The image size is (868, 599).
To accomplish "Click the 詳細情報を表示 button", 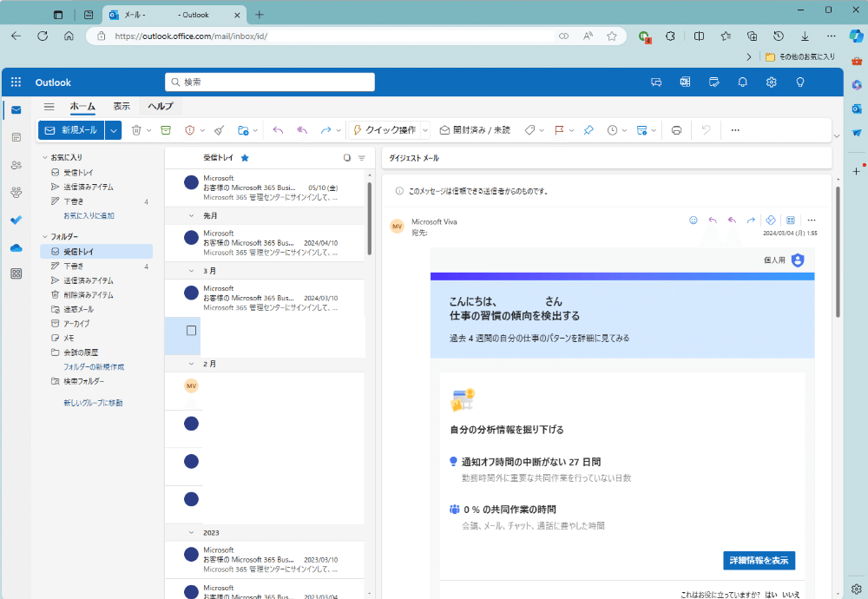I will [x=759, y=560].
